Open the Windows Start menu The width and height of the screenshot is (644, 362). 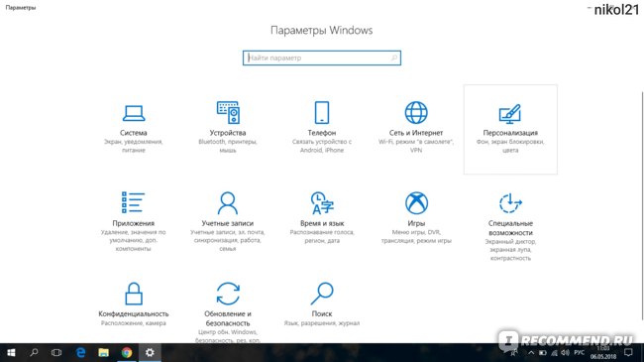11,352
